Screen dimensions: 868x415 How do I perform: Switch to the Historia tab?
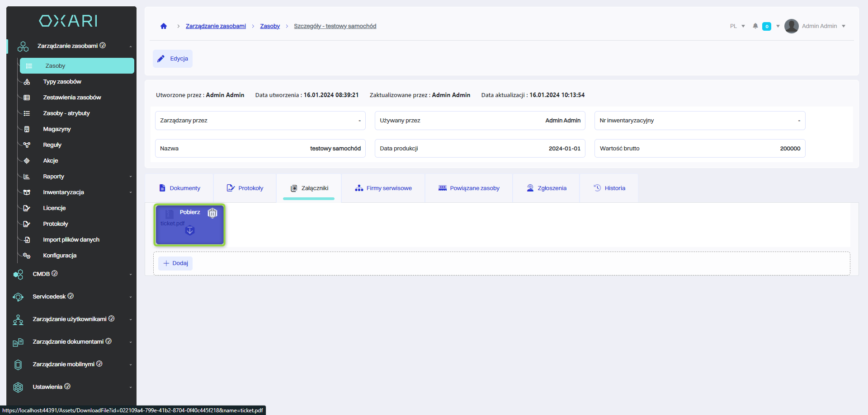[x=609, y=188]
